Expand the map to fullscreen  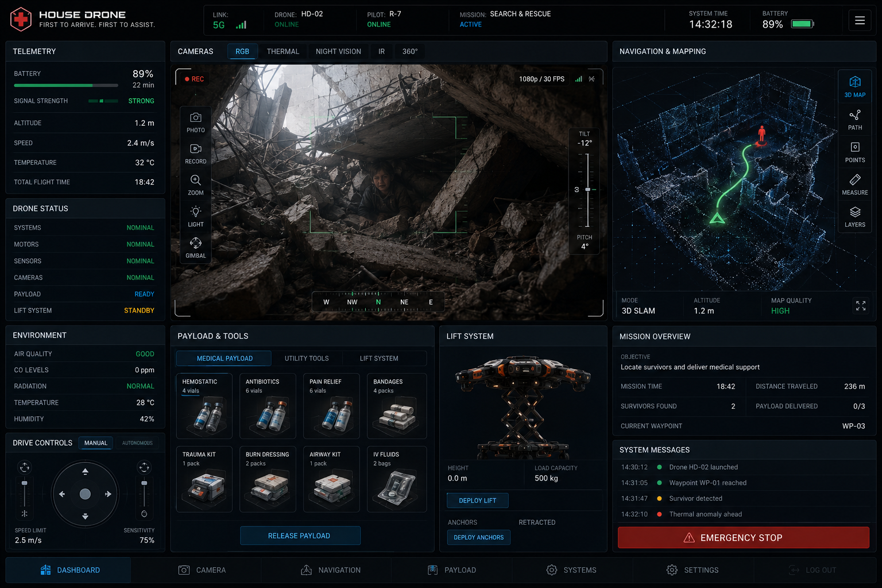(x=861, y=306)
